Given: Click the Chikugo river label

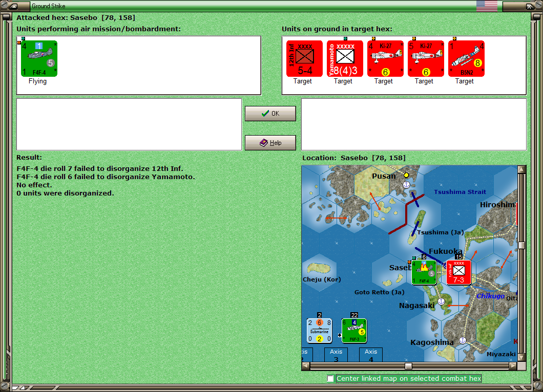Looking at the screenshot, I should point(490,296).
